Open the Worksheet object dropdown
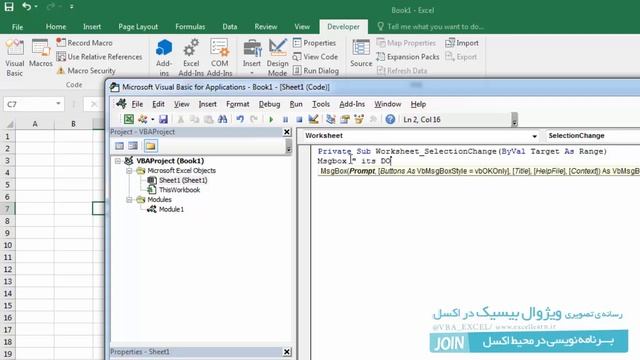 click(534, 136)
